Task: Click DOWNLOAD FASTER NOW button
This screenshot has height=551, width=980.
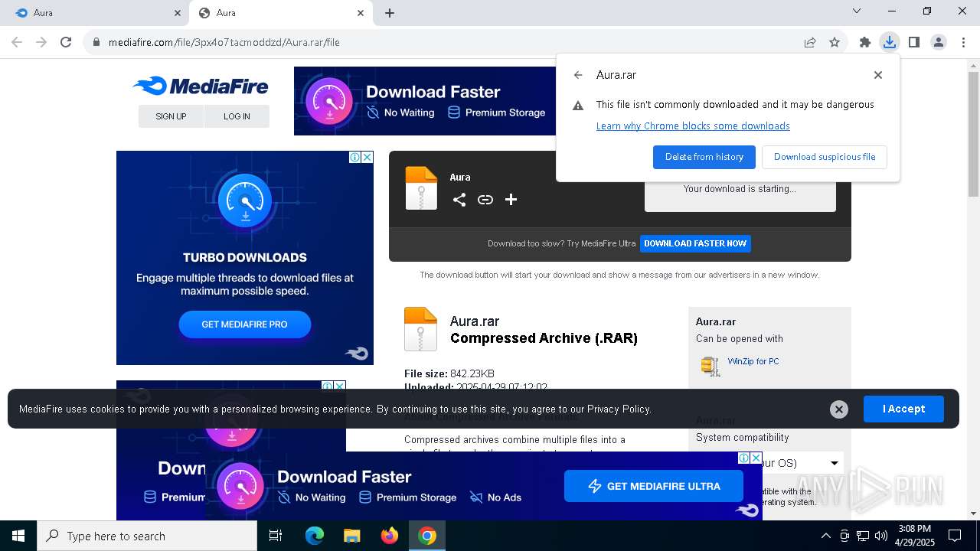Action: pos(695,243)
